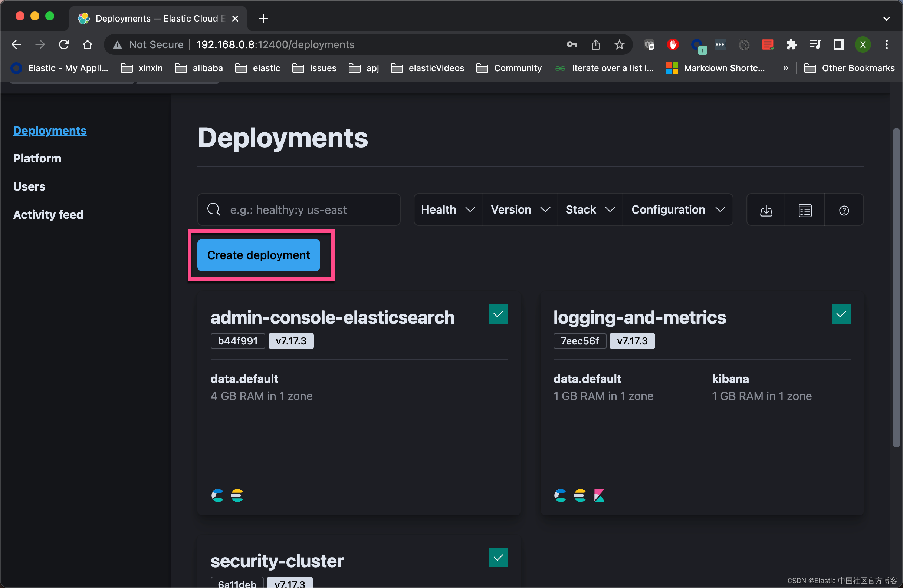Open the Kibana icon on logging-and-metrics card

point(599,495)
